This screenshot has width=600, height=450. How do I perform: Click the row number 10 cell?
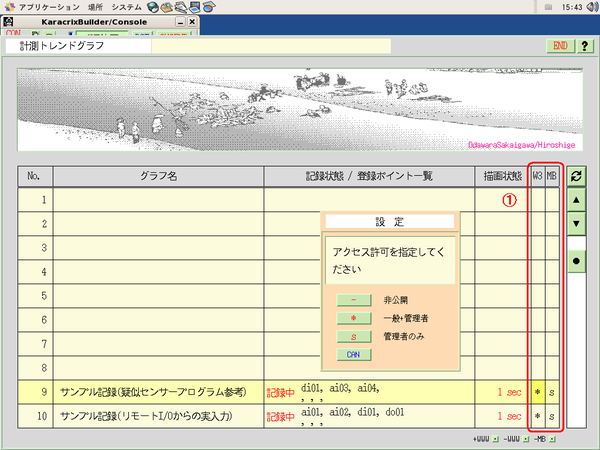click(35, 416)
